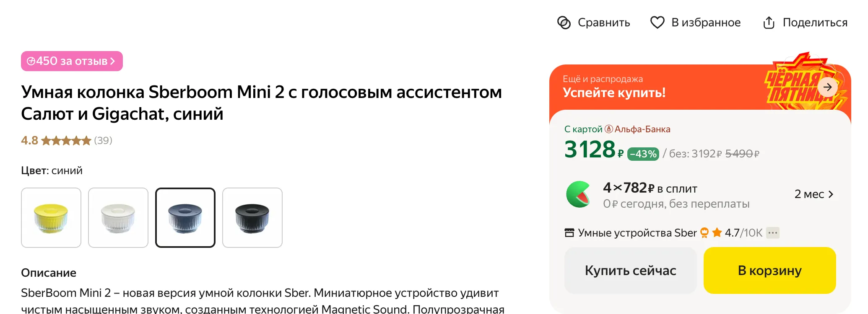Expand the 2 мес split term chevron
Viewport: 868px width, 314px height.
[831, 194]
